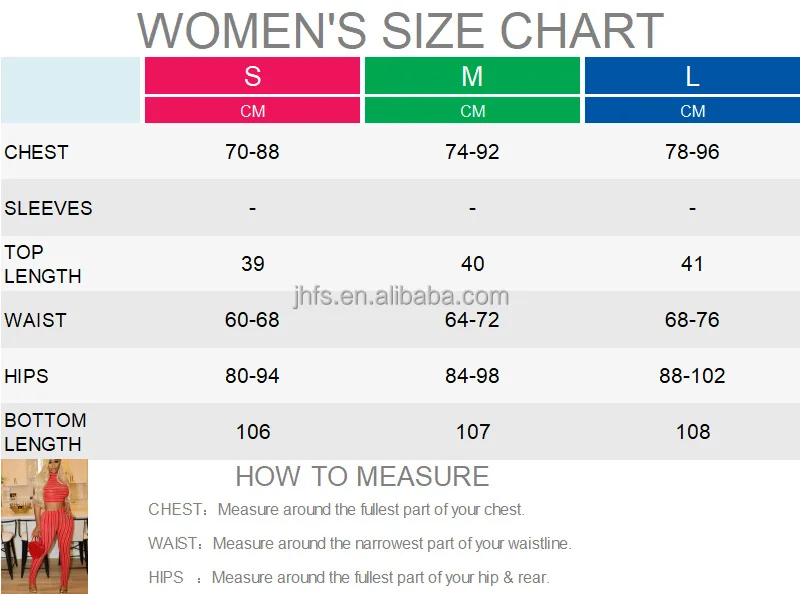The height and width of the screenshot is (594, 800).
Task: Click the blue L size header
Action: (692, 76)
